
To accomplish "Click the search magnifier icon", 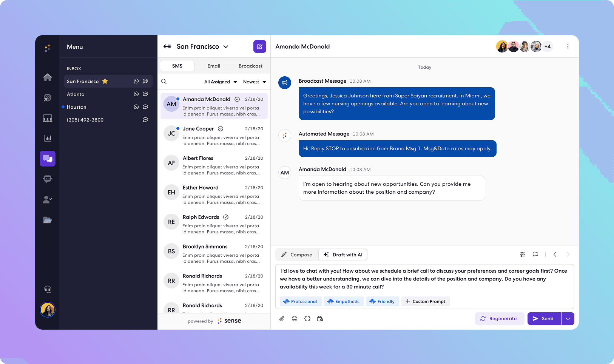I will [x=164, y=82].
